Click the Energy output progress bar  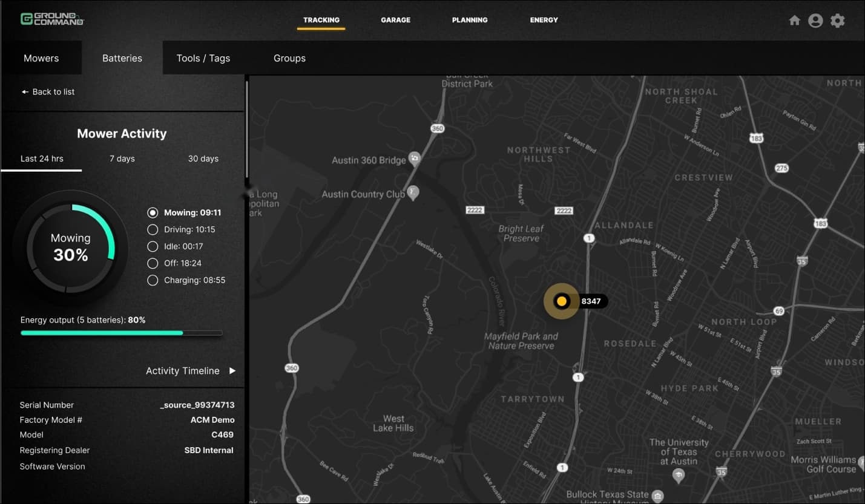121,333
